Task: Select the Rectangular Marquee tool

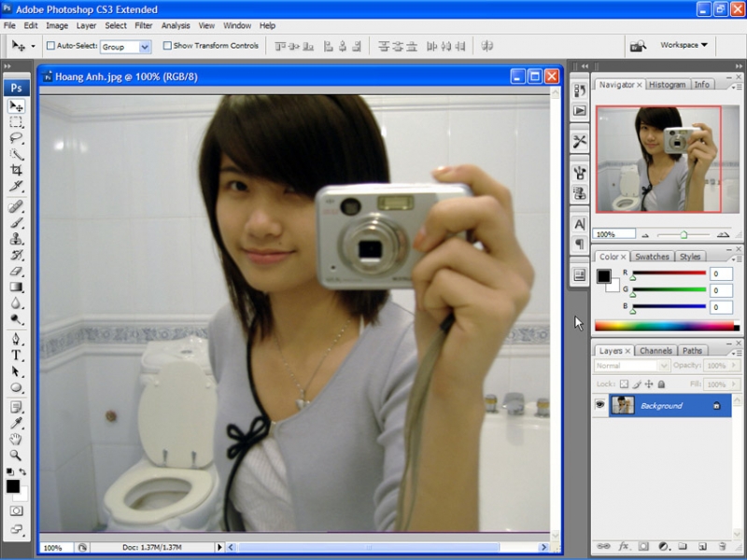Action: tap(16, 122)
